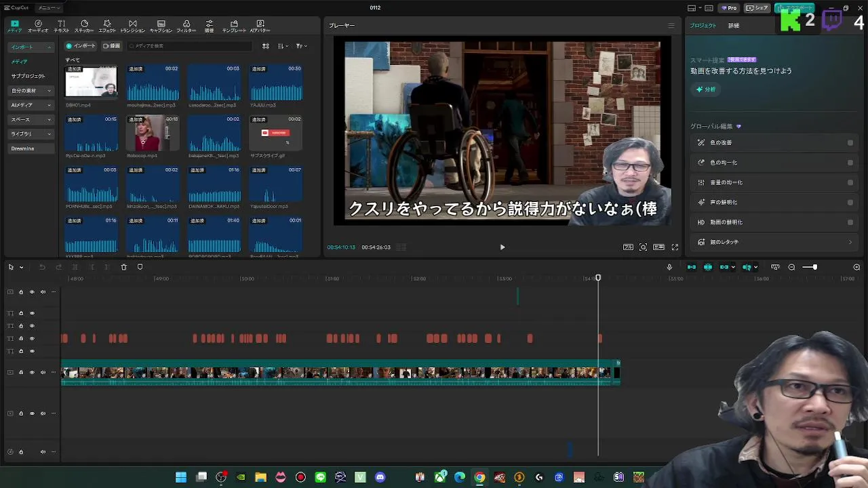Enable the 色の均一化 checkbox
Image resolution: width=868 pixels, height=488 pixels.
pos(850,163)
